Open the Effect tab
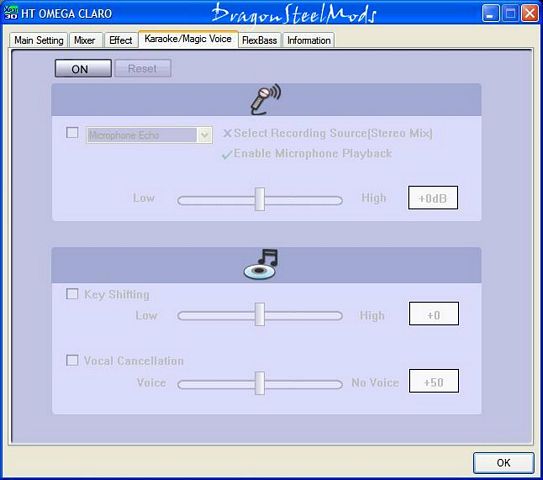Image resolution: width=543 pixels, height=480 pixels. click(121, 40)
